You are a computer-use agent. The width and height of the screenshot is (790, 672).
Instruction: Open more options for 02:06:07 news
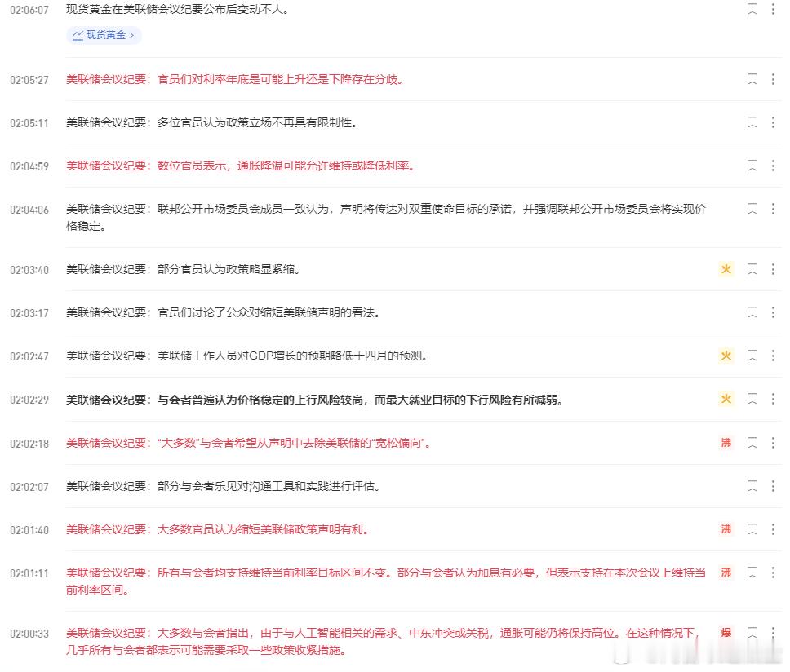click(773, 9)
